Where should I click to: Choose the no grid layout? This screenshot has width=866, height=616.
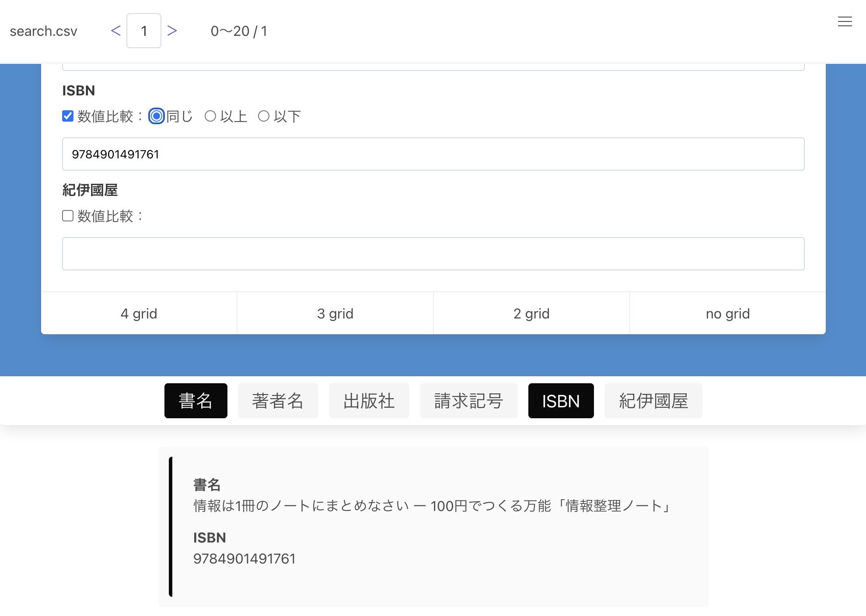click(x=727, y=313)
